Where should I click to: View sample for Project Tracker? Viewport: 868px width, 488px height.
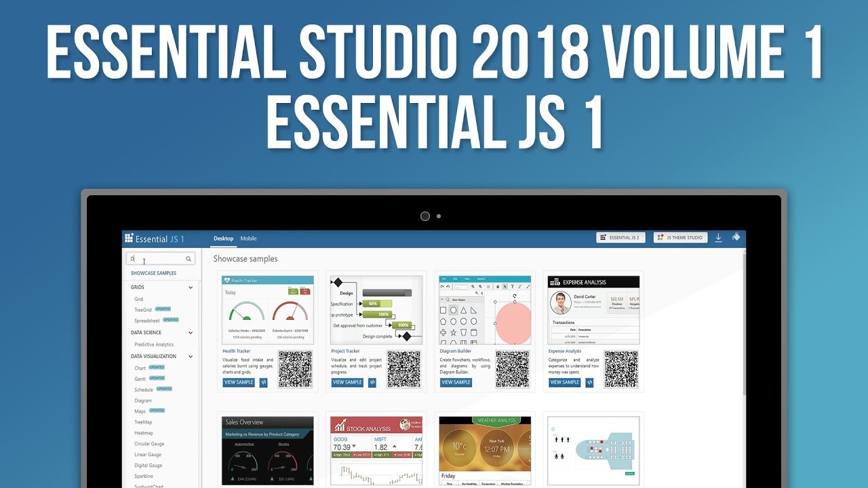coord(347,382)
